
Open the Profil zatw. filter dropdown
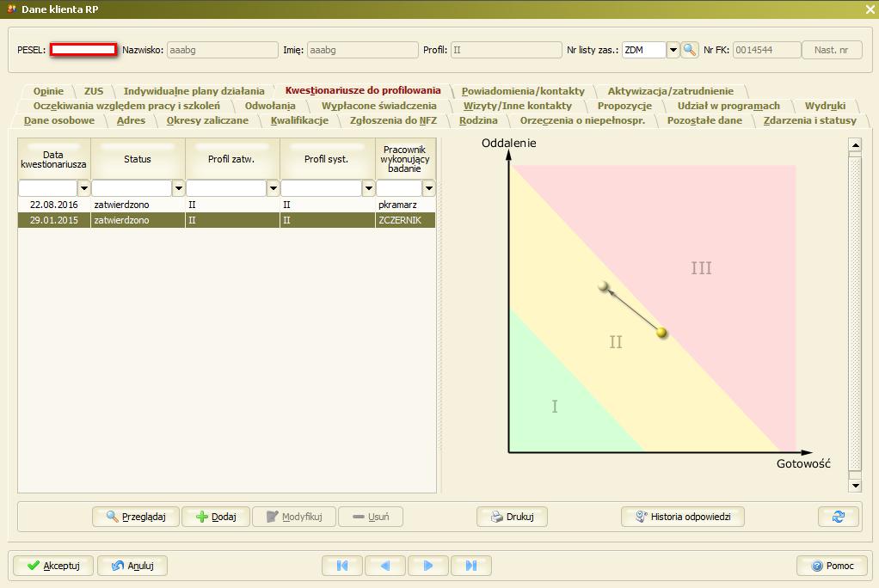[x=273, y=188]
